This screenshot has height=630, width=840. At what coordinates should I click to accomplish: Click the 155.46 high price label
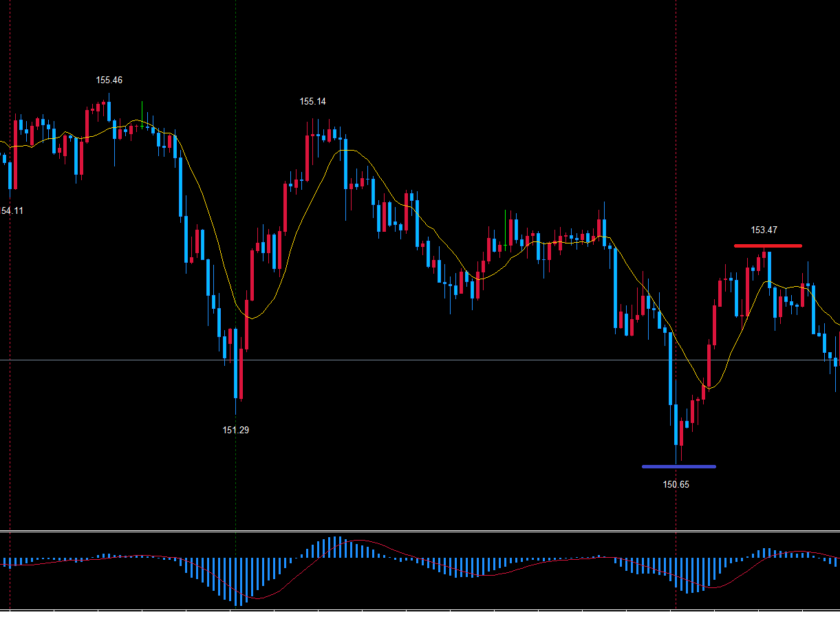tap(109, 80)
